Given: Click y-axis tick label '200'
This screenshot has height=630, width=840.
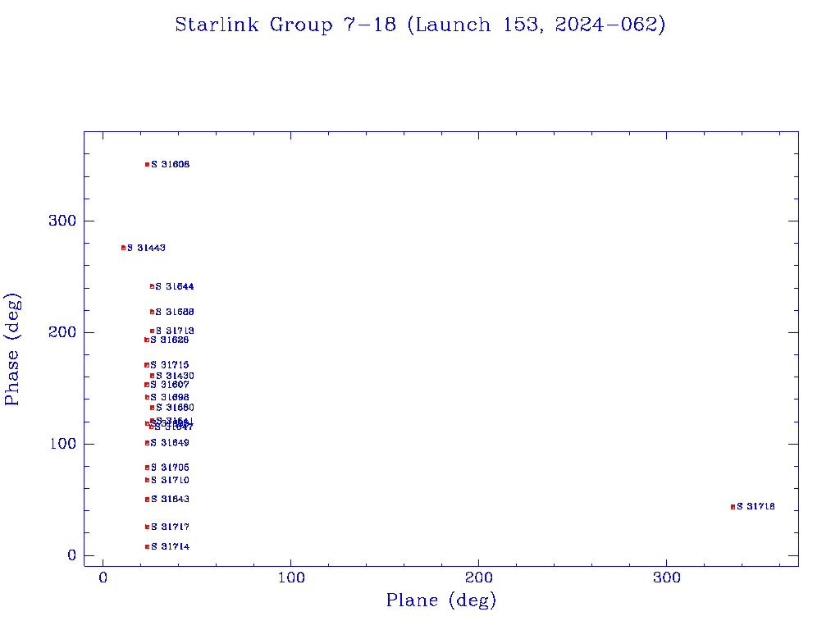Looking at the screenshot, I should pos(62,332).
